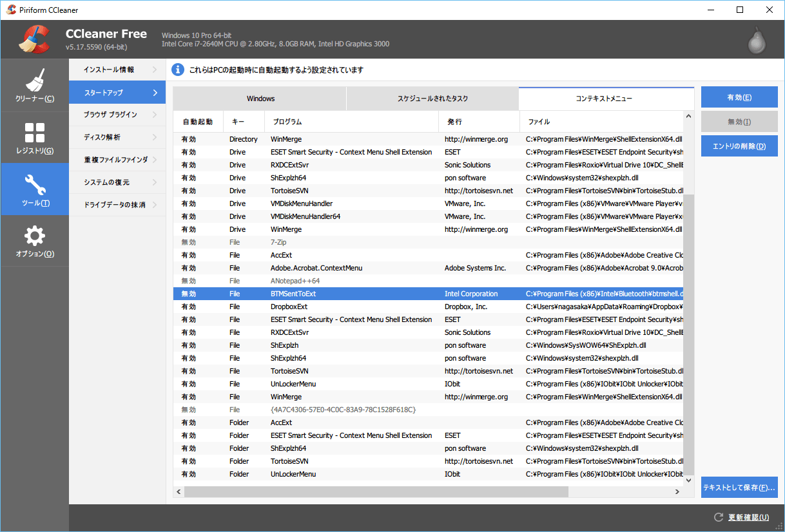Viewport: 785px width, 532px height.
Task: Open the ブラウザ プラグイン menu item
Action: click(x=117, y=115)
